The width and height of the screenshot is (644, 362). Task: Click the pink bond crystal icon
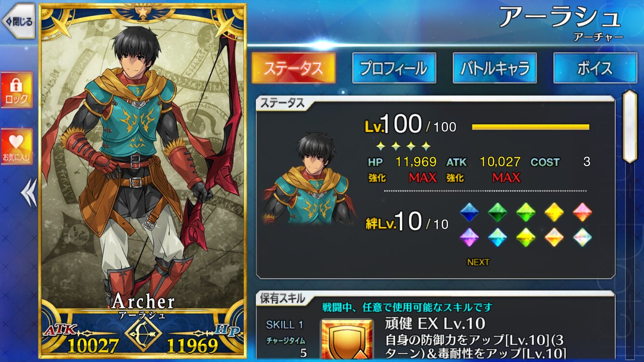[583, 212]
